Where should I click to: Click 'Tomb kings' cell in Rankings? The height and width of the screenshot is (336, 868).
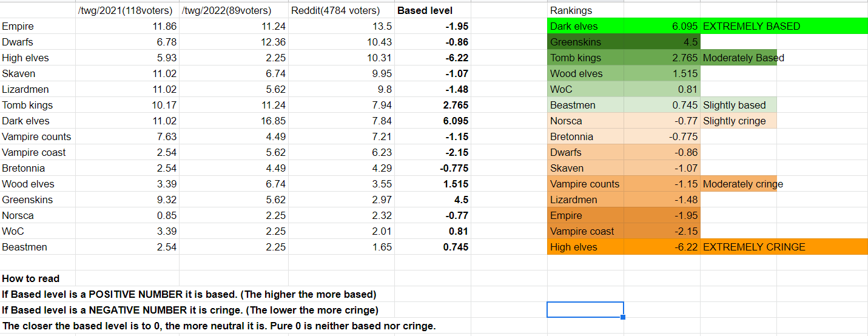coord(585,58)
